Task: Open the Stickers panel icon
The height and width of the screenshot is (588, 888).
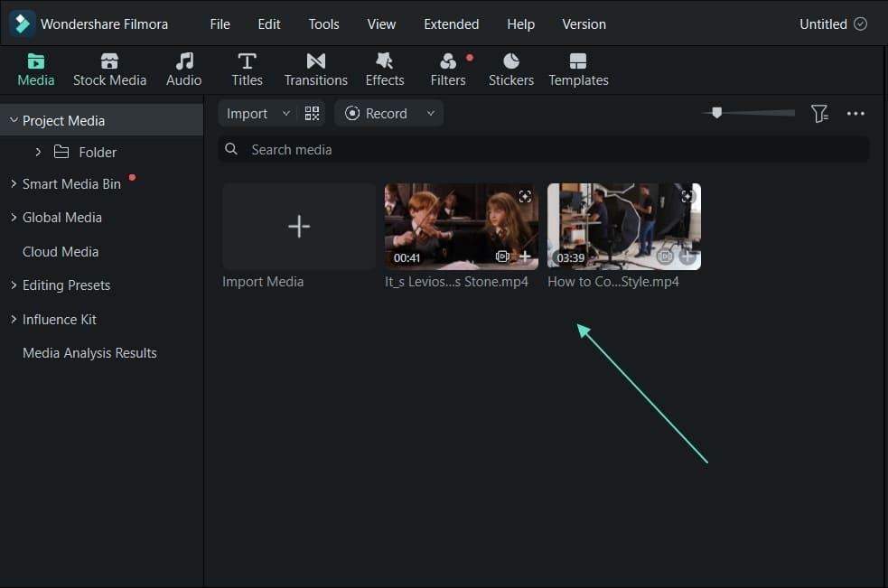Action: coord(510,61)
